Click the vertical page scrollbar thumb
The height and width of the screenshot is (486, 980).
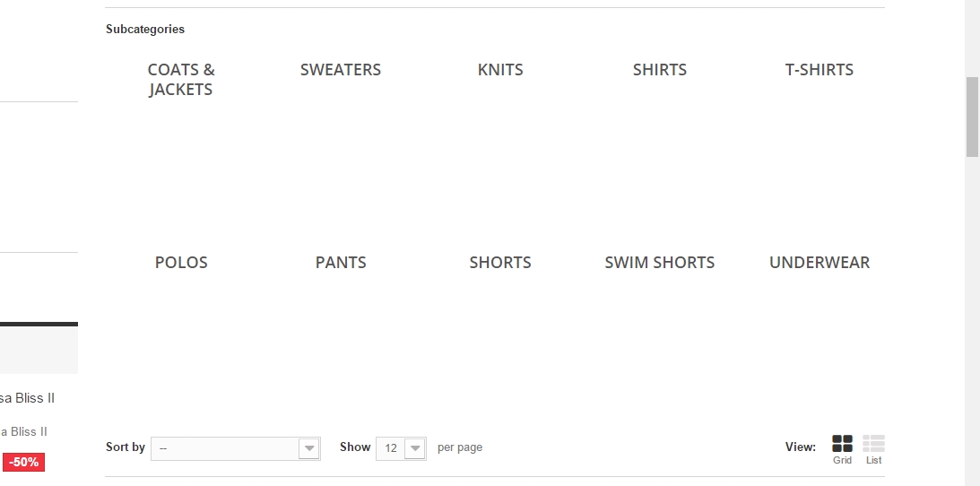coord(972,117)
